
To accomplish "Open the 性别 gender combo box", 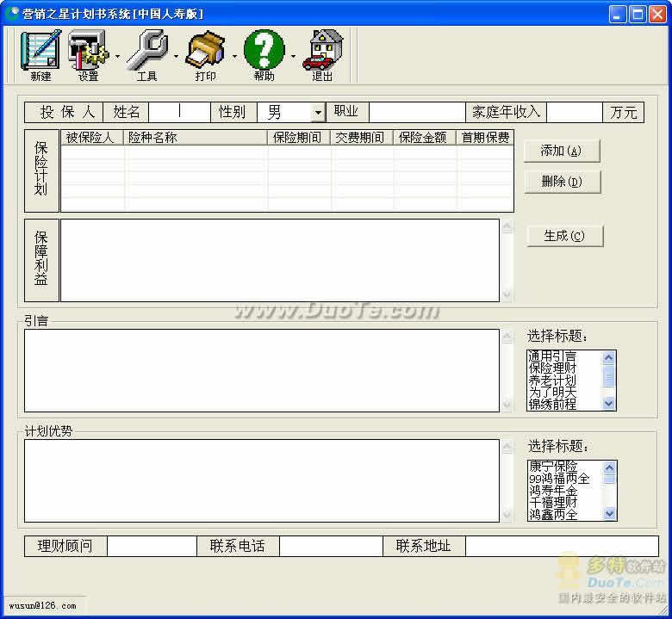I will point(318,113).
